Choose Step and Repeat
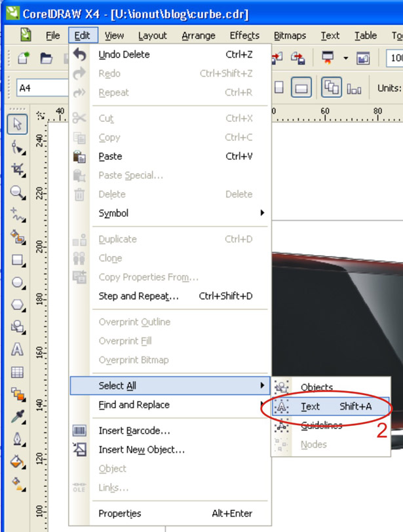The width and height of the screenshot is (403, 532). (170, 296)
